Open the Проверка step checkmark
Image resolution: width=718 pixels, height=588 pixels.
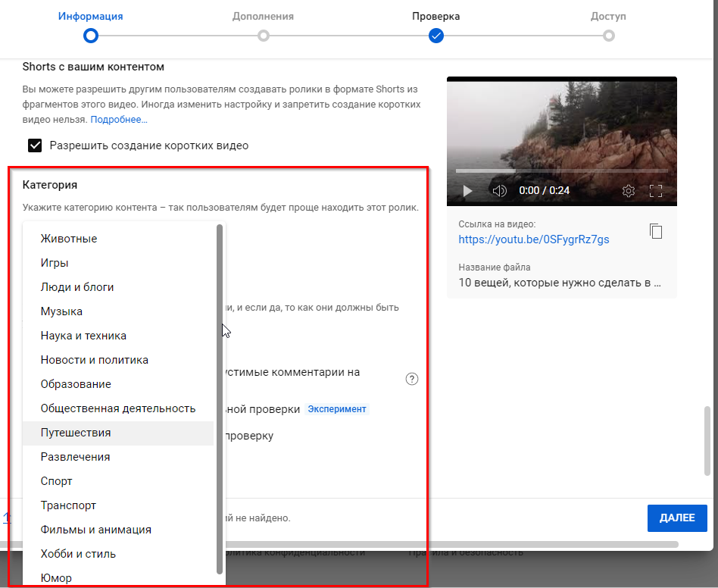[x=435, y=36]
